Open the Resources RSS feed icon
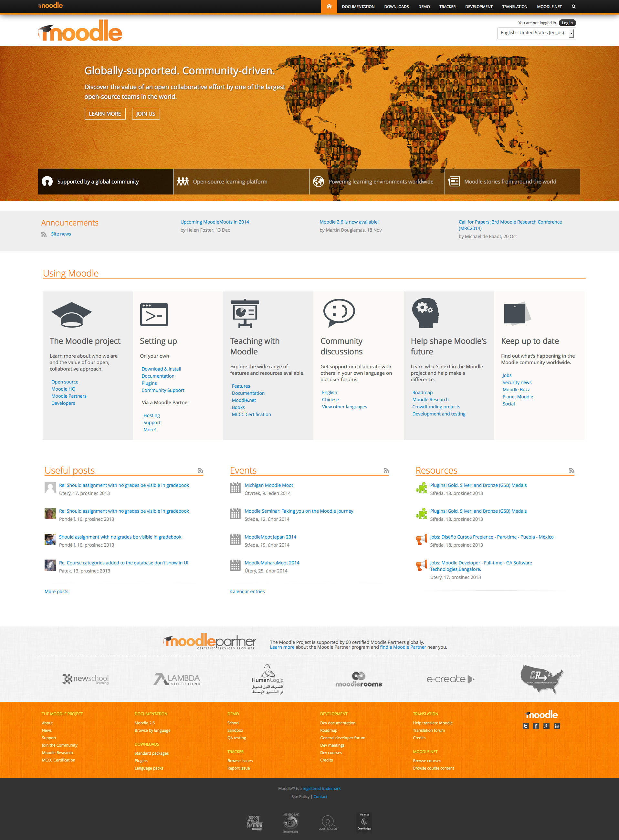Image resolution: width=619 pixels, height=840 pixels. (x=572, y=471)
